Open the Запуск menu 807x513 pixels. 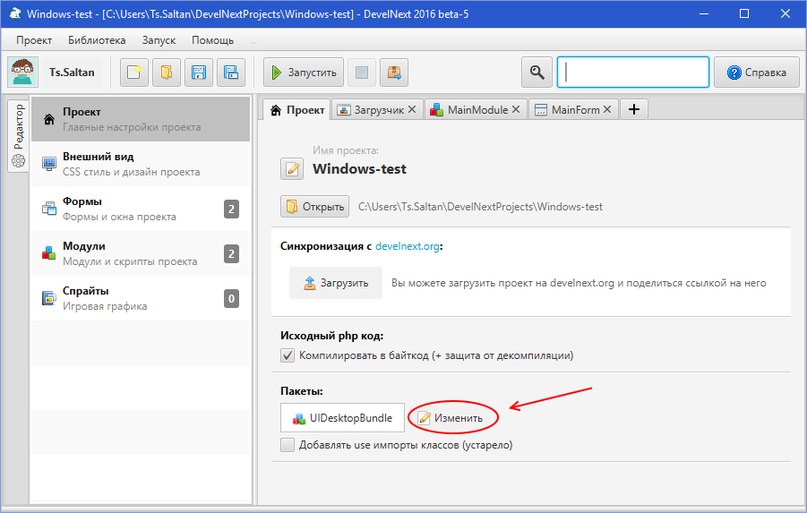(159, 40)
